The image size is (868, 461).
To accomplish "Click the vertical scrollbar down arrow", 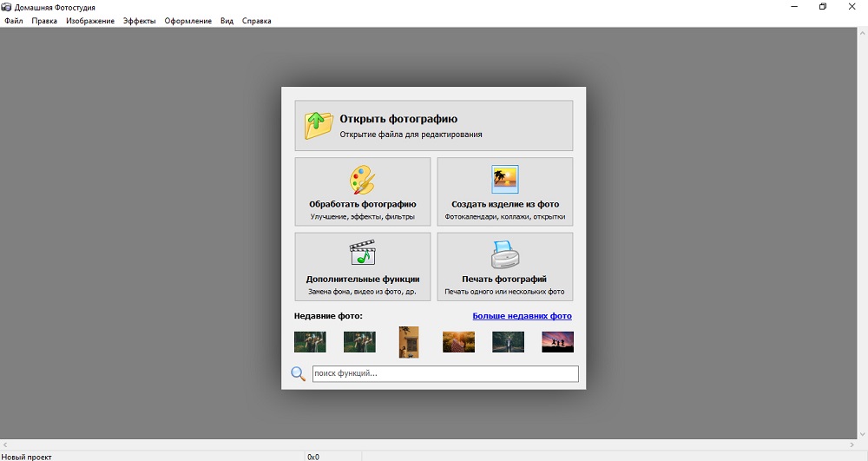I will (862, 433).
